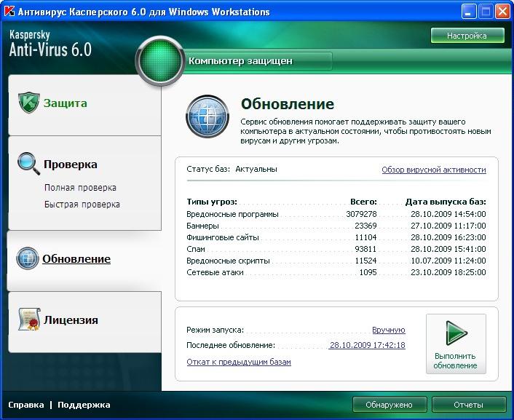
Task: Minimize the Kaspersky window
Action: 469,12
